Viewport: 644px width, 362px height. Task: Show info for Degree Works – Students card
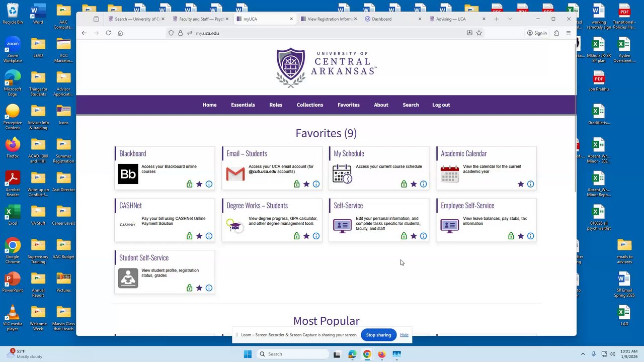tap(316, 236)
